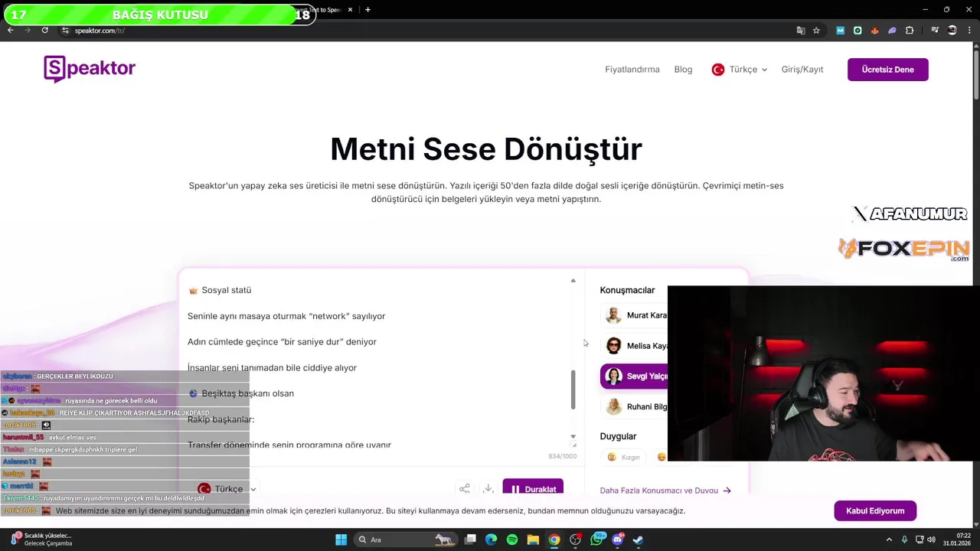Click the Speaktor logo

[x=90, y=69]
